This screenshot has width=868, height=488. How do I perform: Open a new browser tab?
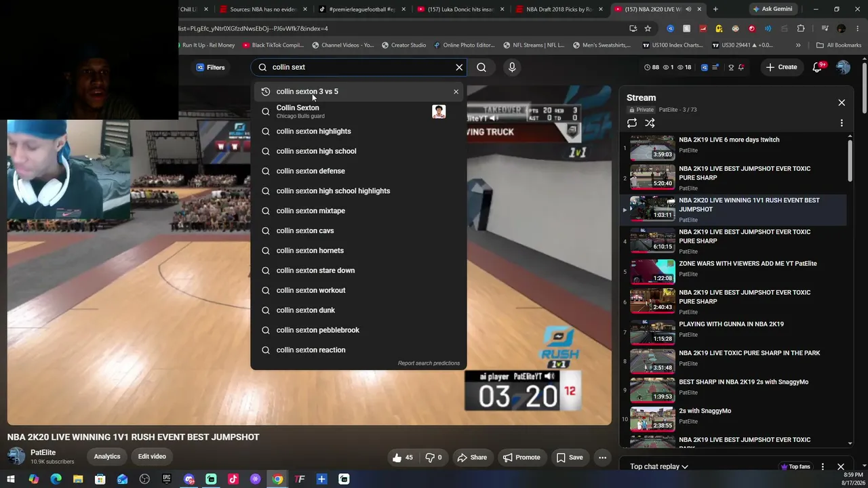click(715, 9)
